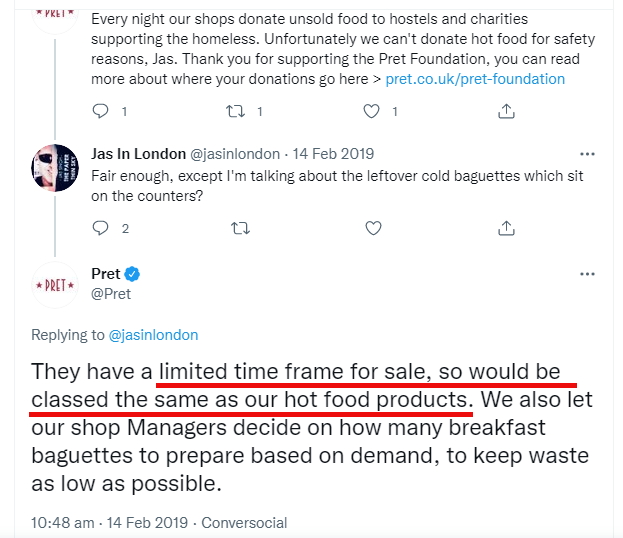Viewport: 623px width, 538px height.
Task: Open more options on Jas's tweet
Action: point(587,154)
